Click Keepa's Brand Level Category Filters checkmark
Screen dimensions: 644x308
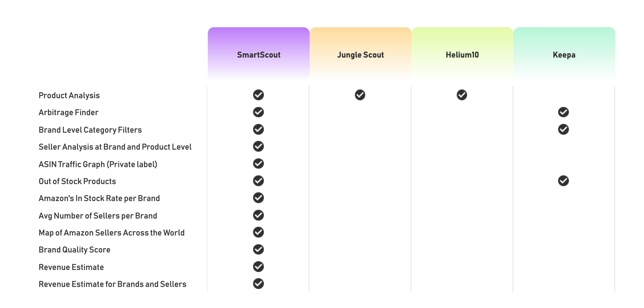[x=563, y=129]
